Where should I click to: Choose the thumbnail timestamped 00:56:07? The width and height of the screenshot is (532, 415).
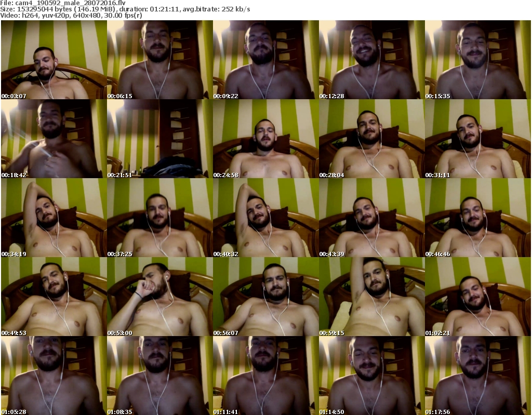[265, 297]
